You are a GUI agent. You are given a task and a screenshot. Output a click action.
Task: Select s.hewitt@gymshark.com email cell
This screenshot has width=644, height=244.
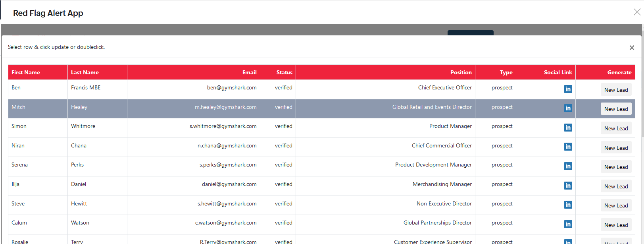coord(194,205)
